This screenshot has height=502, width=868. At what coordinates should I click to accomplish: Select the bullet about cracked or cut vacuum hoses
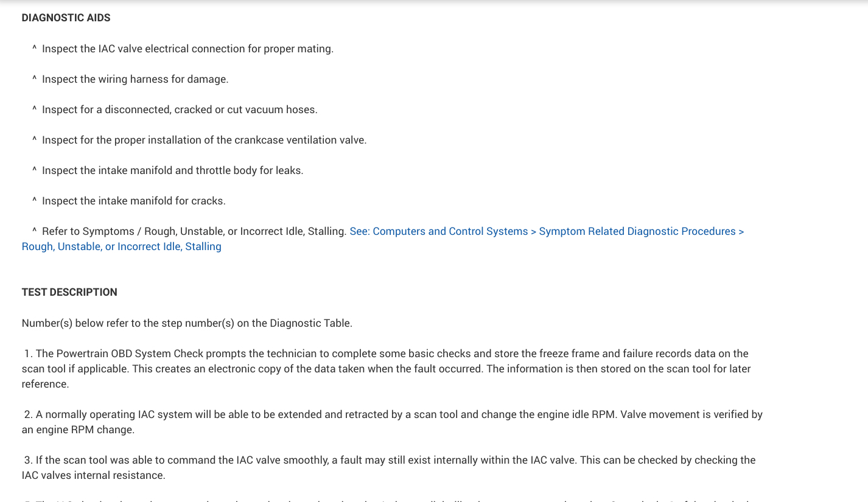click(x=180, y=110)
